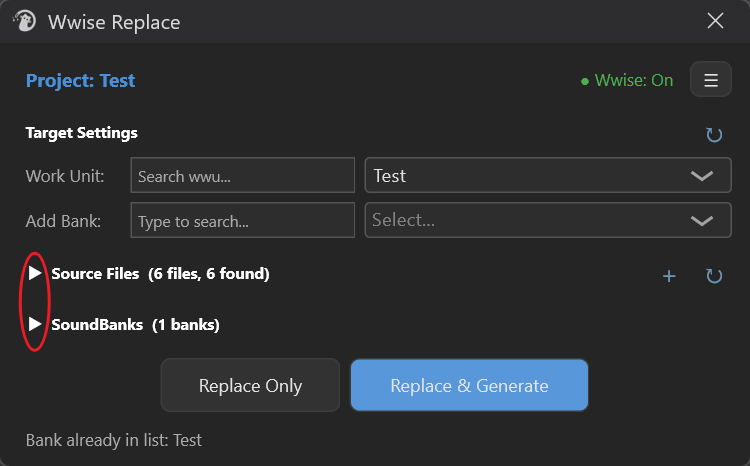This screenshot has height=466, width=750.
Task: Reload Source Files with refresh icon
Action: pyautogui.click(x=714, y=276)
